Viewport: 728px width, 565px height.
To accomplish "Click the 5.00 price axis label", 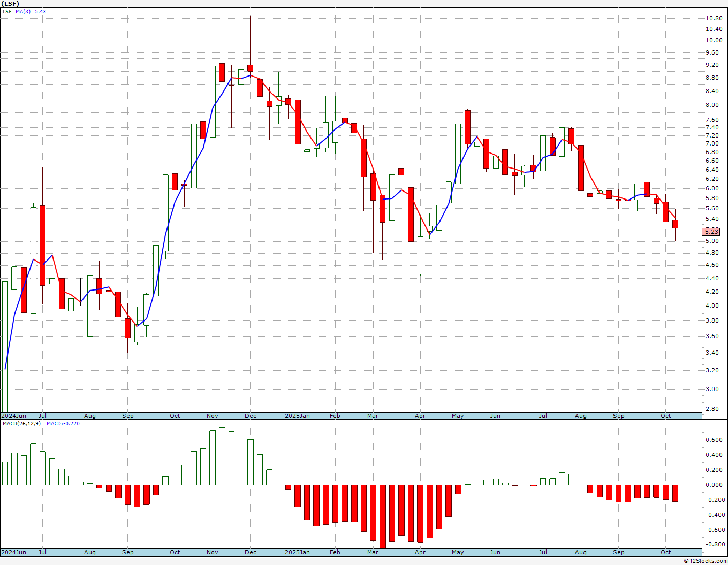I will coord(711,241).
